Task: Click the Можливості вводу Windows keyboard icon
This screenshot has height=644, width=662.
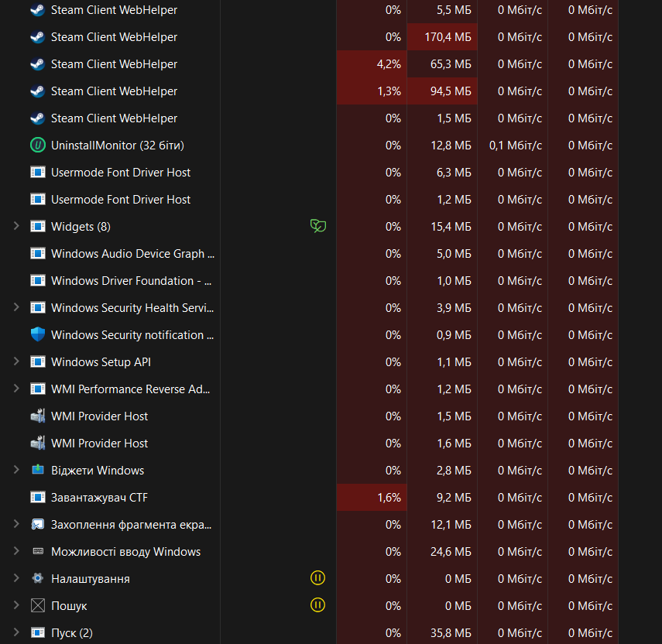Action: coord(38,552)
